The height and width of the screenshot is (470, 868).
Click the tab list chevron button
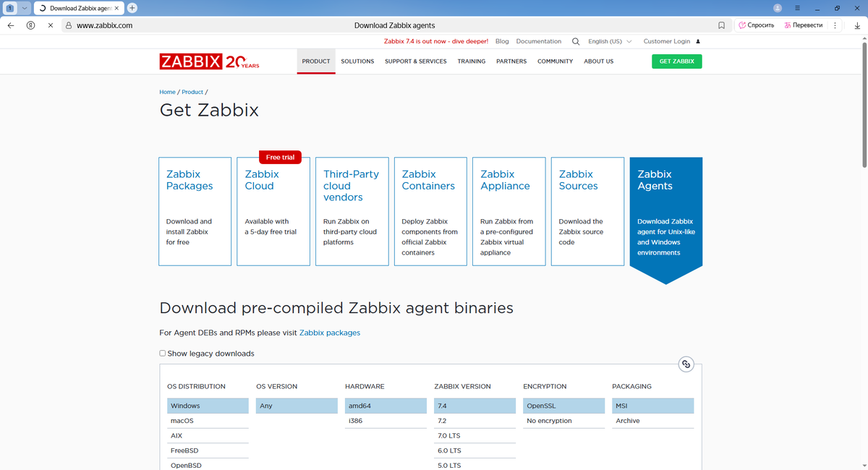24,8
